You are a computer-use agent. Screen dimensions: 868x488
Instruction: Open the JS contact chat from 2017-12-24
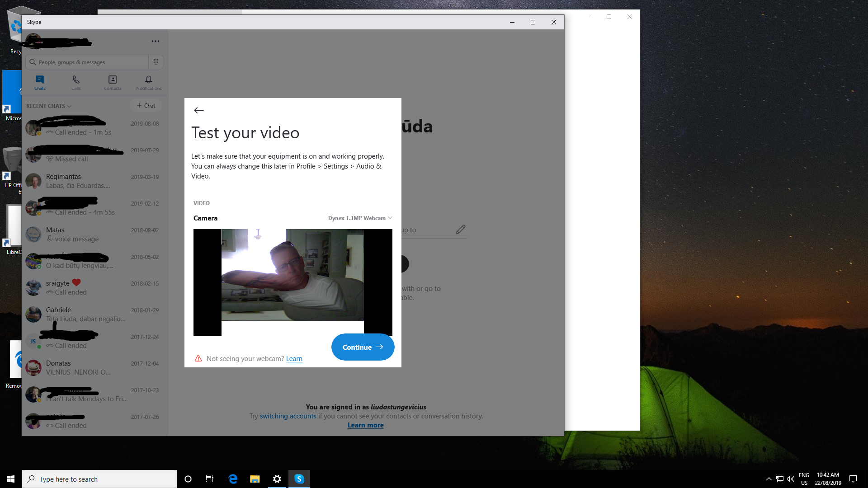pos(94,341)
